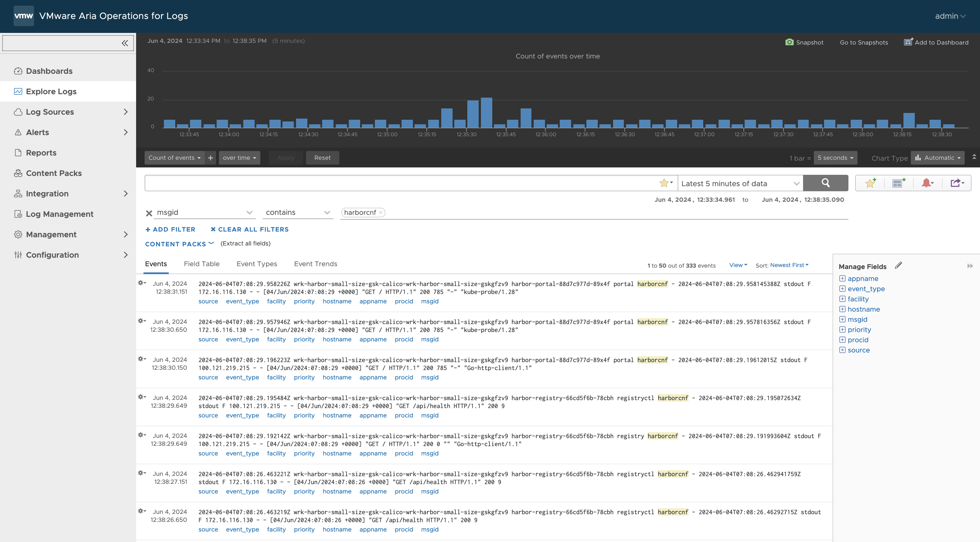Switch to the Event Trends tab
Viewport: 980px width, 542px height.
315,264
